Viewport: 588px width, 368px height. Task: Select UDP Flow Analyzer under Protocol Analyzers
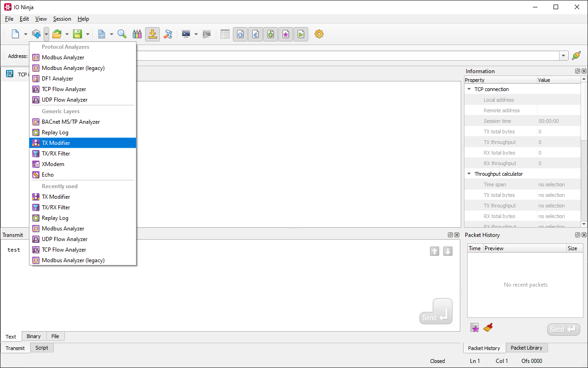click(83, 100)
